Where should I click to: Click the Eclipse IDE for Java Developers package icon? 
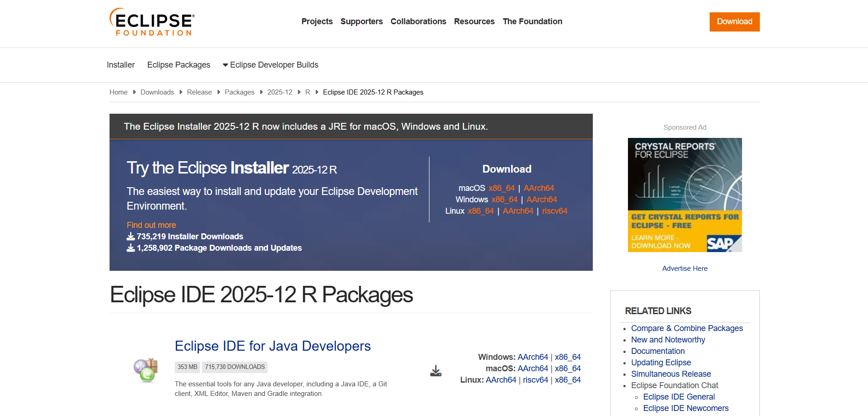(x=145, y=370)
